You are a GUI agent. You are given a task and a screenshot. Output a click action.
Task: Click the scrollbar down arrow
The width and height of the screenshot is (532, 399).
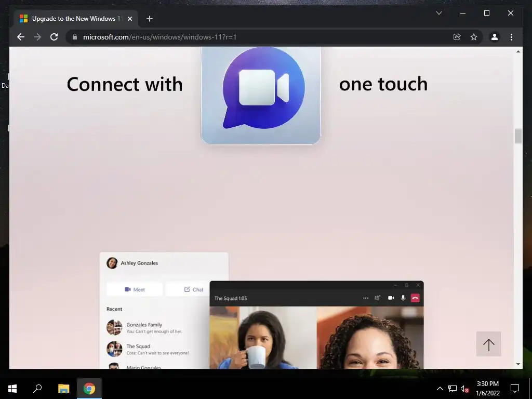[x=518, y=364]
